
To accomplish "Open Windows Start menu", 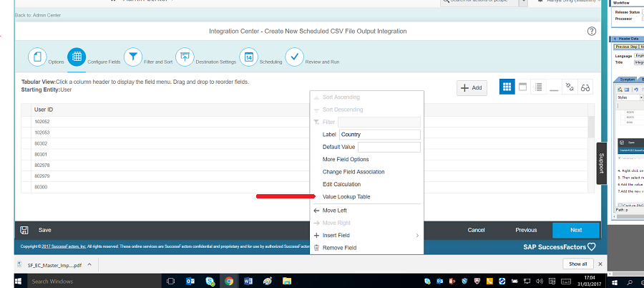I will tap(19, 282).
